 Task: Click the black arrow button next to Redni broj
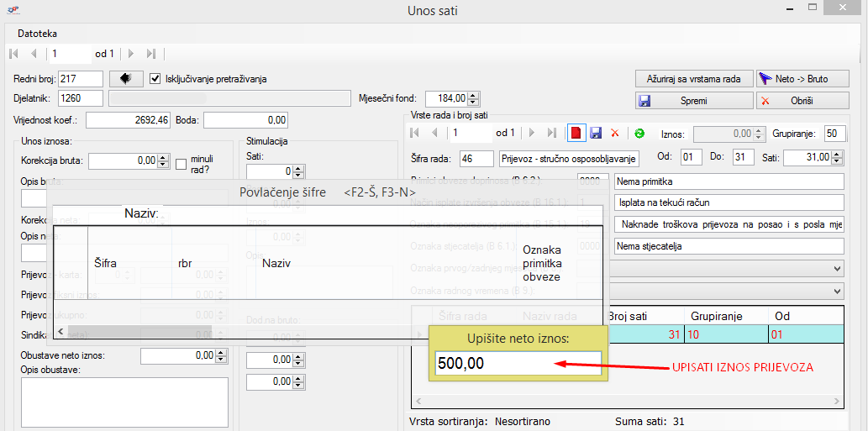pos(125,79)
